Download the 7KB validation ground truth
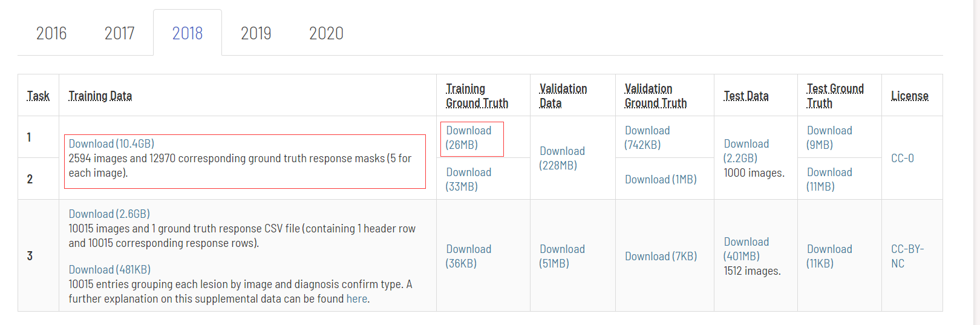The width and height of the screenshot is (980, 325). coord(661,257)
